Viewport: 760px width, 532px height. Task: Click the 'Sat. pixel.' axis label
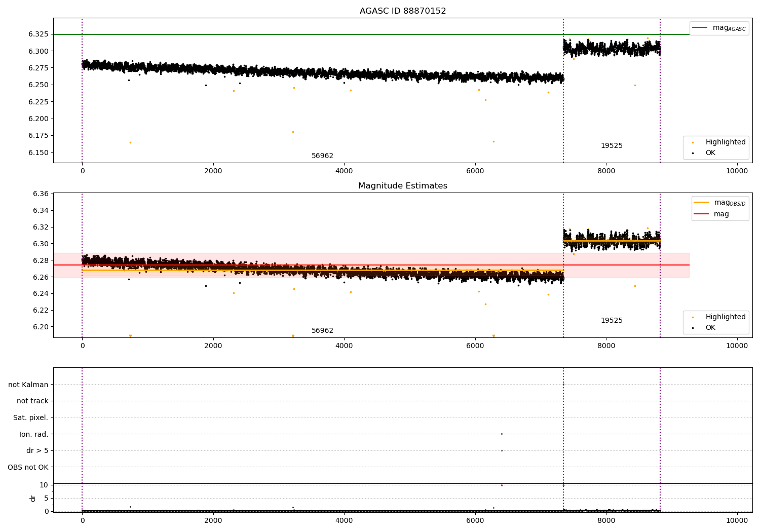(31, 417)
